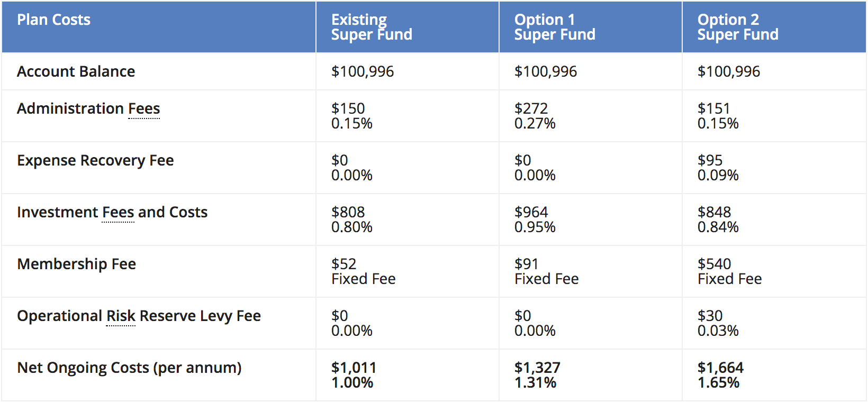Click the $95 Option 2 expense recovery fee
868x403 pixels.
click(710, 160)
